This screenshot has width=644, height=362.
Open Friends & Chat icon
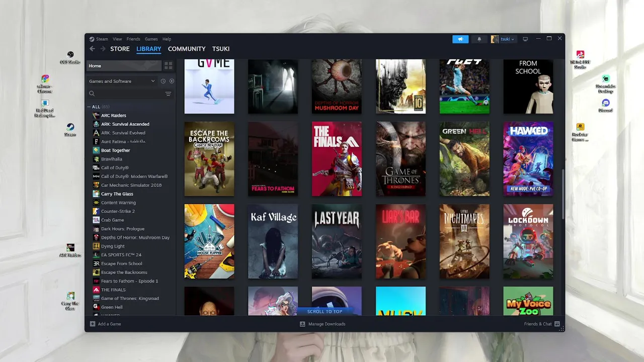[557, 324]
